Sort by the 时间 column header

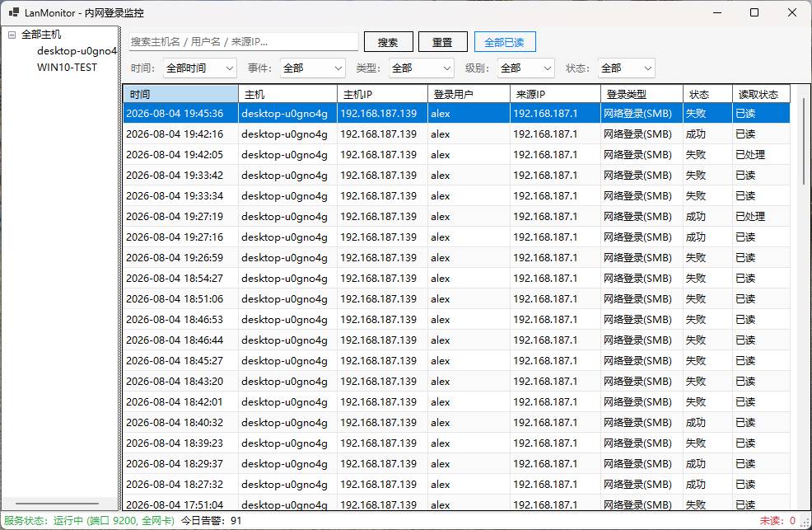click(x=180, y=94)
